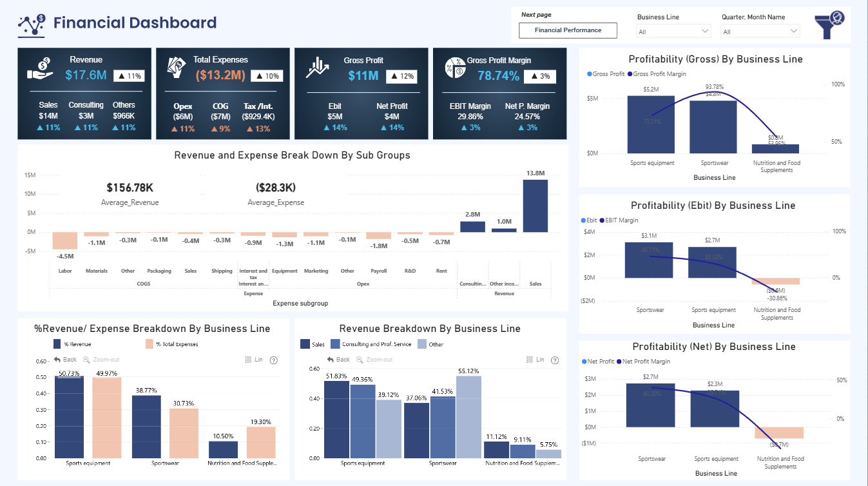
Task: Open the Quarter, Month Name dropdown
Action: pyautogui.click(x=761, y=31)
